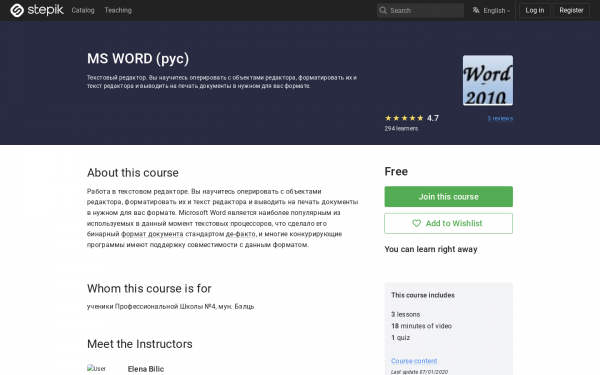Click 'This course includes' heading

tap(423, 295)
